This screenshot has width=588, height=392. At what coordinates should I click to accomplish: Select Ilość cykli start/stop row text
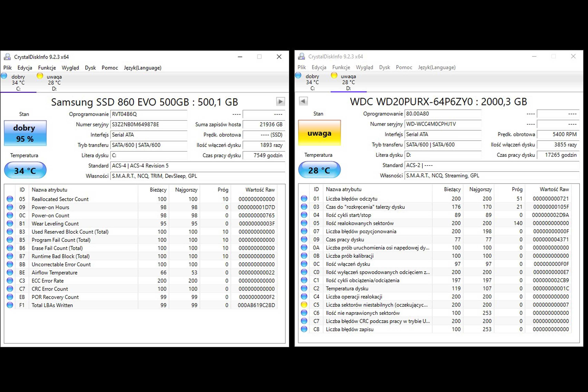348,215
